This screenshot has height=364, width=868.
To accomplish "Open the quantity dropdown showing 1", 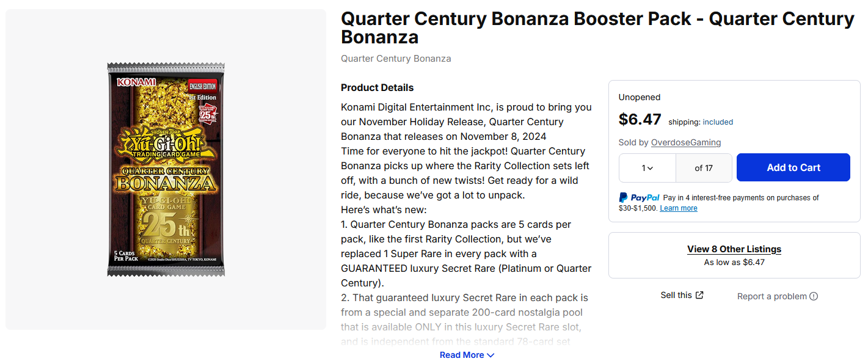I will [x=647, y=168].
